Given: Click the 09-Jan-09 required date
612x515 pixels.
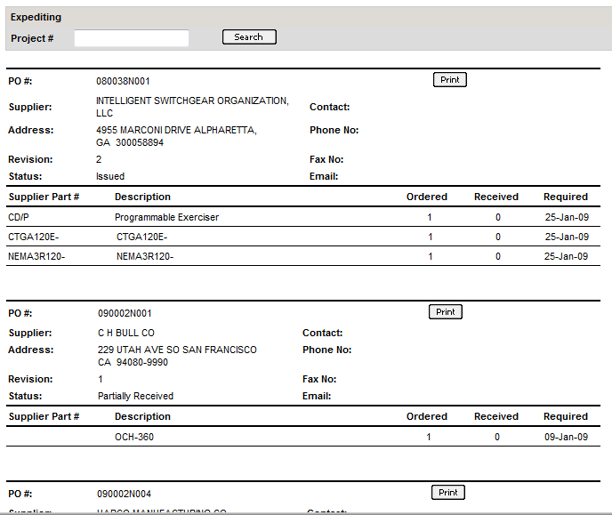Looking at the screenshot, I should 565,437.
